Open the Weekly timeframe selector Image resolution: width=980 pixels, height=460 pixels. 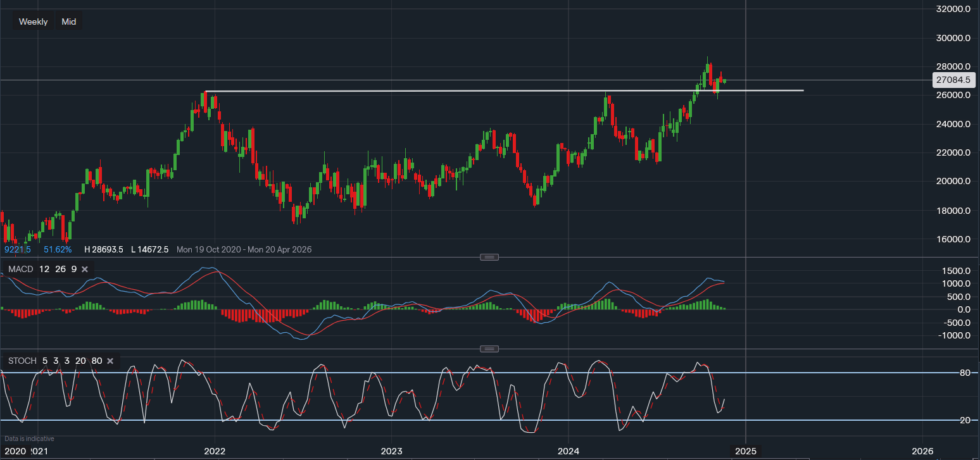pyautogui.click(x=33, y=22)
